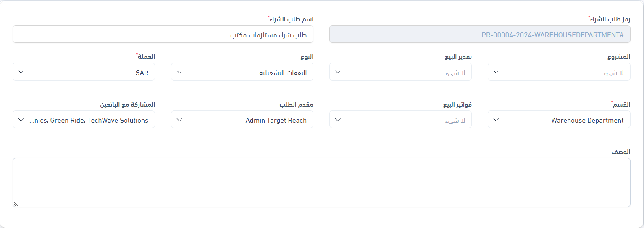Open the Admin Target Reach requester selection
Image resolution: width=644 pixels, height=228 pixels.
[252, 120]
